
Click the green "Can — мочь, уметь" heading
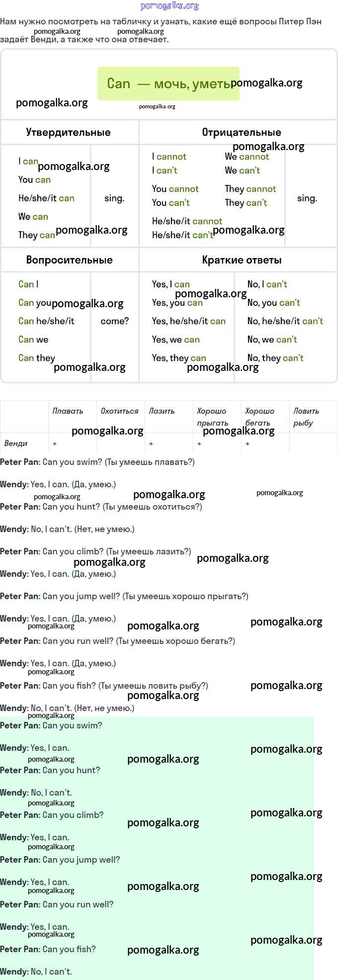coord(168,84)
